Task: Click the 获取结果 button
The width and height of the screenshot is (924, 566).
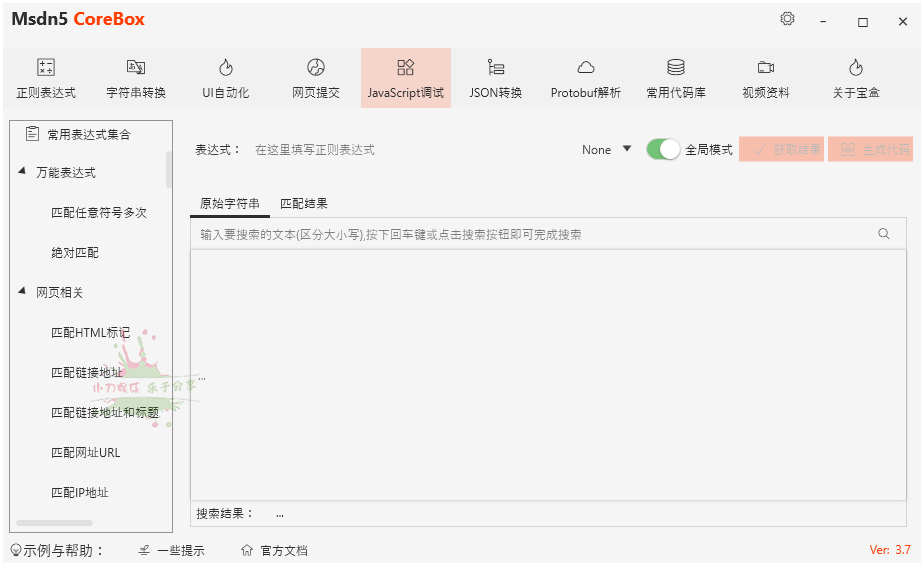Action: coord(781,149)
